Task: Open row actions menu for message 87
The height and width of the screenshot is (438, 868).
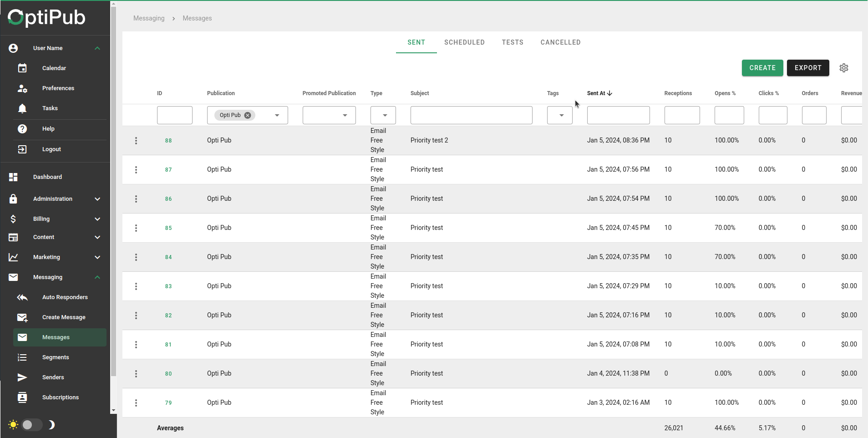Action: tap(136, 170)
